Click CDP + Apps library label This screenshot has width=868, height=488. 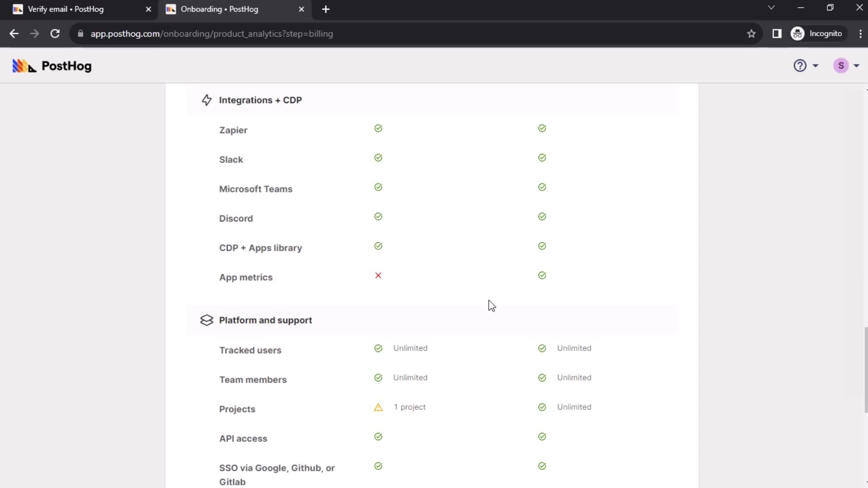pyautogui.click(x=260, y=248)
